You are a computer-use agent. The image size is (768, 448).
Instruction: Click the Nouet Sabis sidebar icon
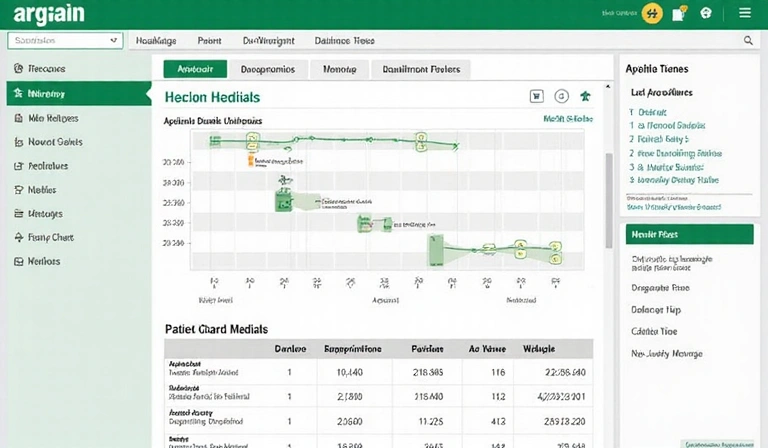(x=19, y=142)
